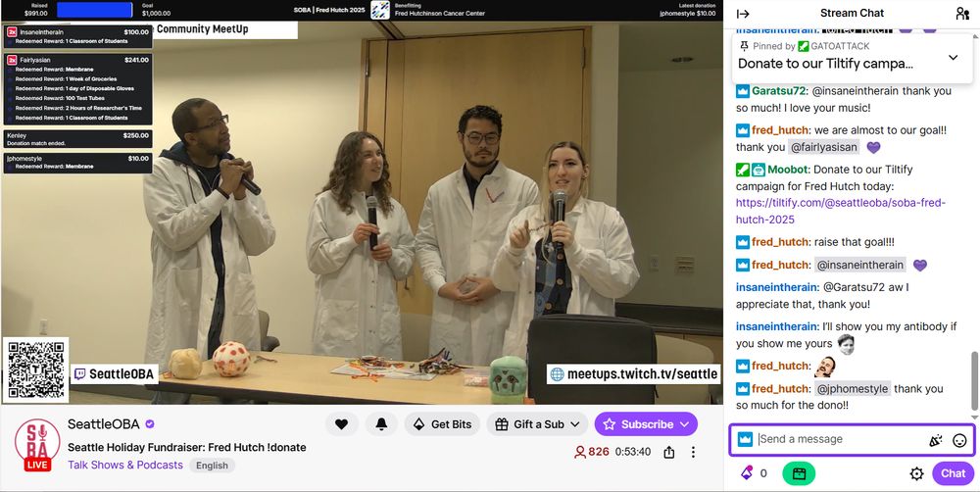
Task: Click the viewer count 826
Action: pos(591,452)
